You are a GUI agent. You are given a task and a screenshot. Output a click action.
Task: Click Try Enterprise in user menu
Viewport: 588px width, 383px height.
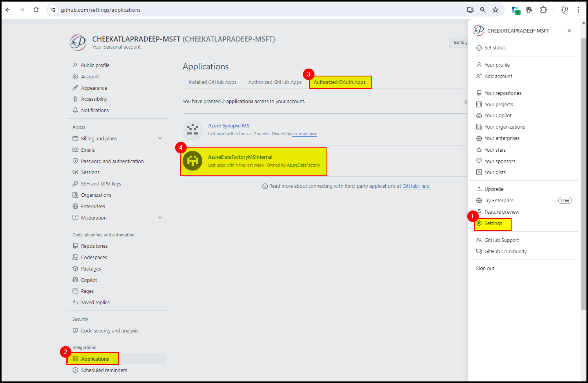[499, 200]
